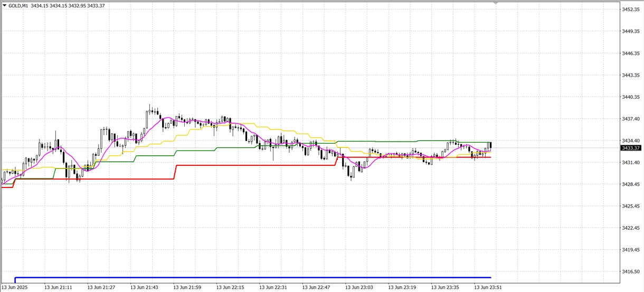Click the 13 Jun 2025 date label
Screen dimensions: 644x292
(15, 288)
